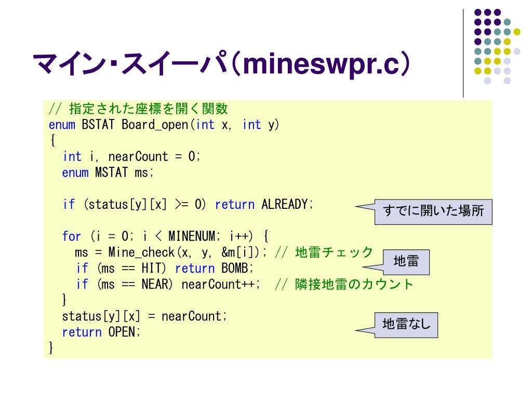This screenshot has height=399, width=532.
Task: Select the if (status[y][x] >= 0) return ALREADY line
Action: [x=188, y=204]
